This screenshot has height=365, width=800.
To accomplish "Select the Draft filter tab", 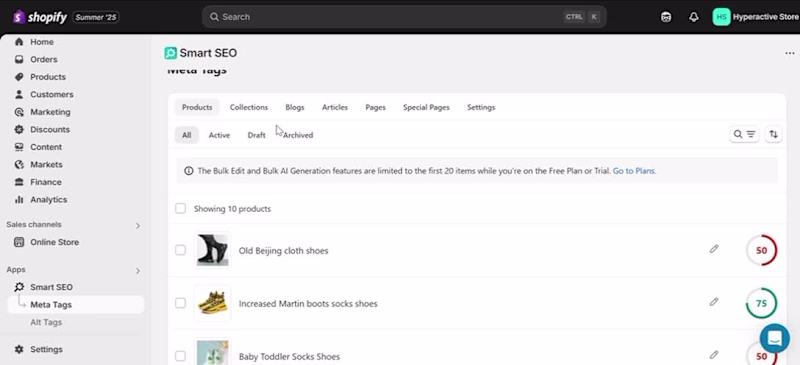I will pyautogui.click(x=256, y=135).
